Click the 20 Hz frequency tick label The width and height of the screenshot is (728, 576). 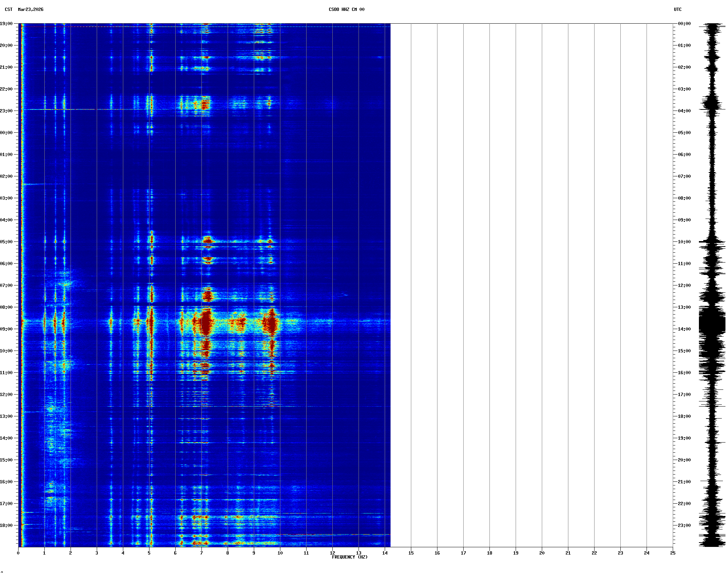(x=542, y=553)
